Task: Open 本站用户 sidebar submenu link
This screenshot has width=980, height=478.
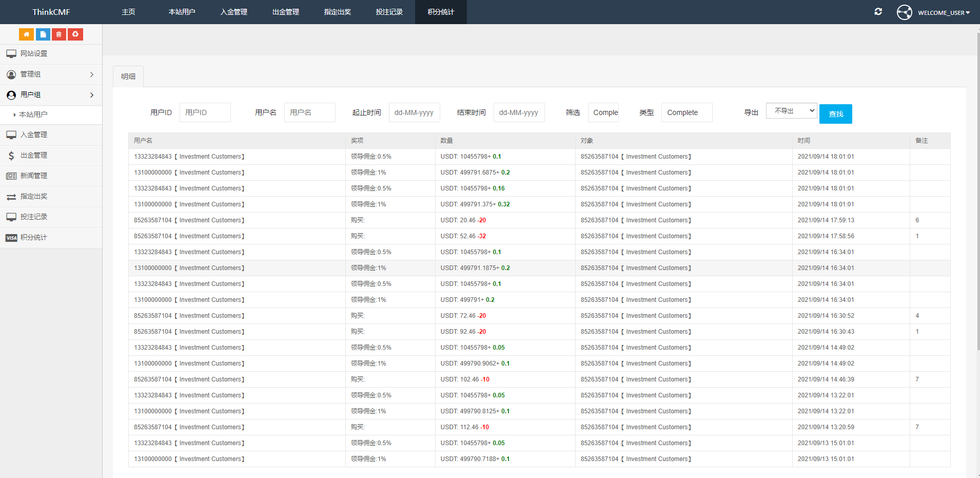Action: (33, 114)
